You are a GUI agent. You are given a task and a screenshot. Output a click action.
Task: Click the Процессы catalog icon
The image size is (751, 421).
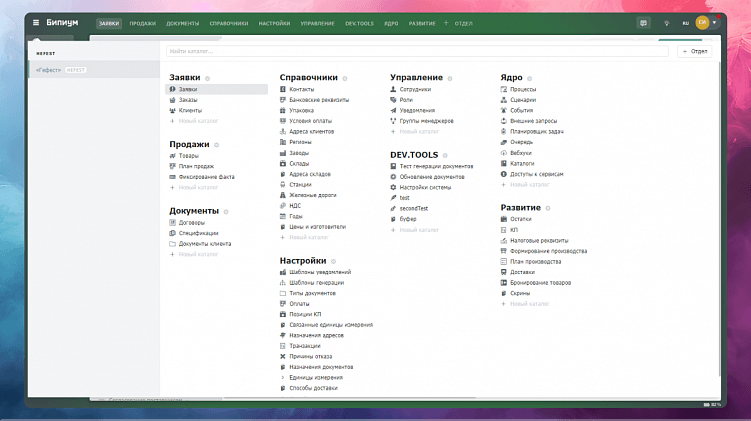point(503,89)
